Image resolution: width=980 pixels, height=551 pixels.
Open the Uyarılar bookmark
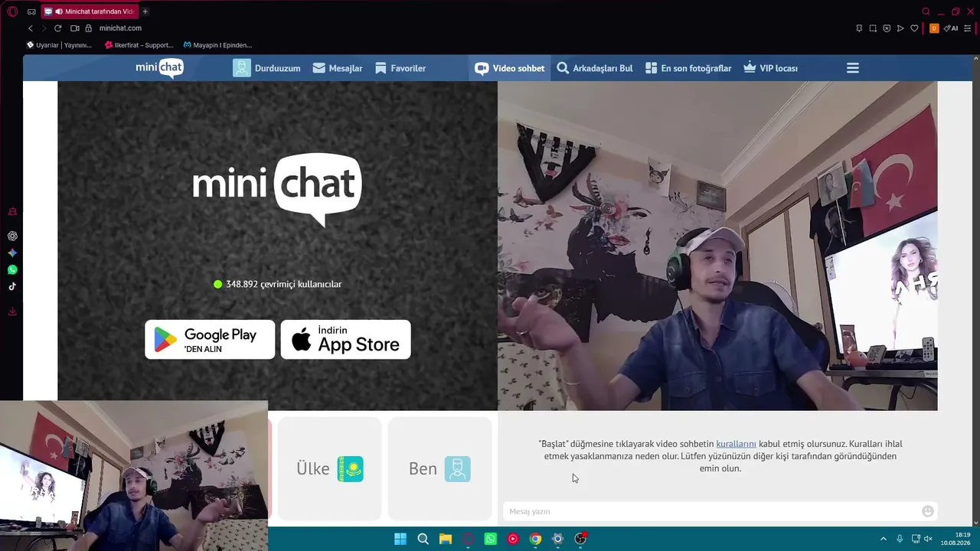59,45
